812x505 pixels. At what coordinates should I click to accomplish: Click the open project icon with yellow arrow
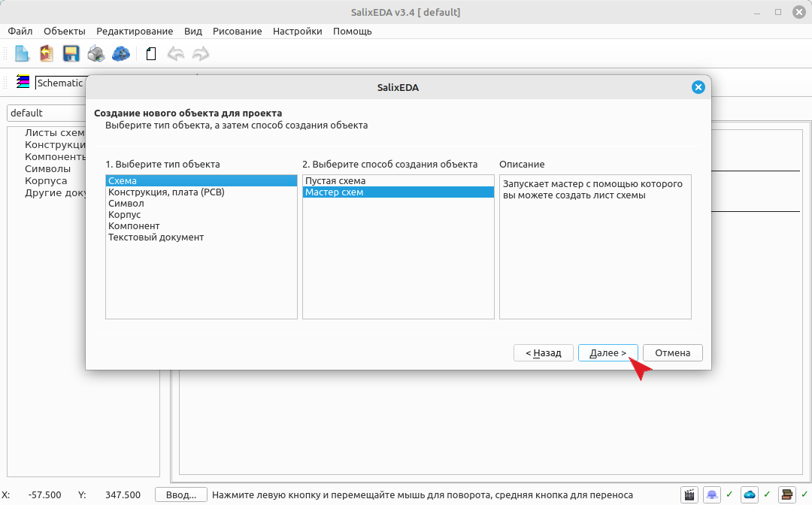point(47,53)
